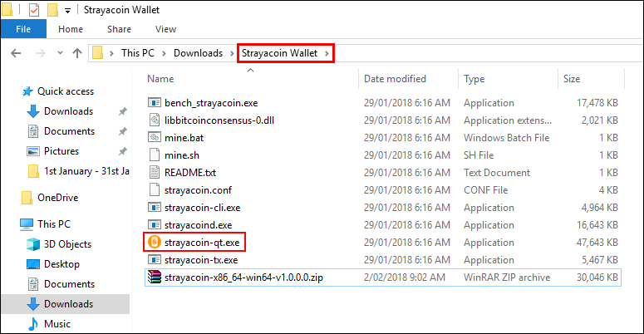
Task: Click the strayacoin-tx.exe file icon
Action: (x=155, y=260)
